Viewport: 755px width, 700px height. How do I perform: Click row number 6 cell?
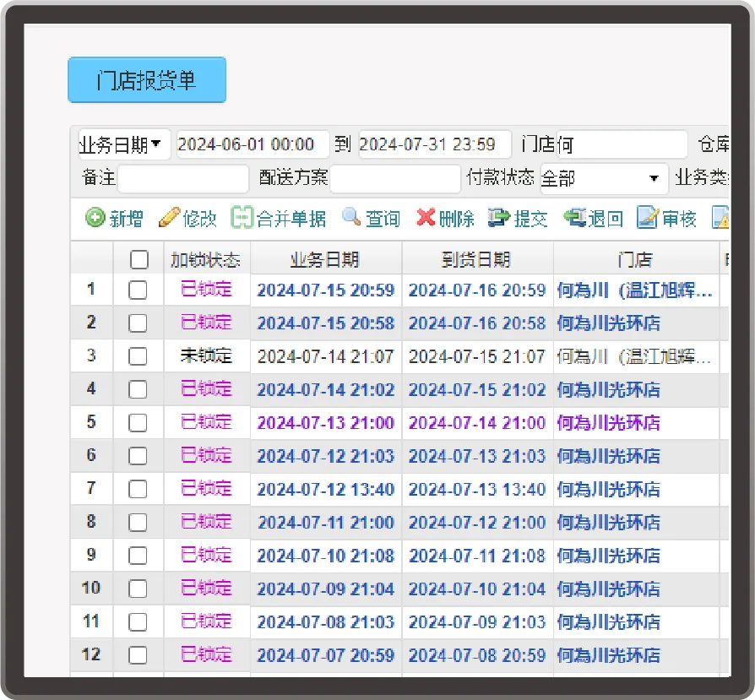click(x=91, y=455)
